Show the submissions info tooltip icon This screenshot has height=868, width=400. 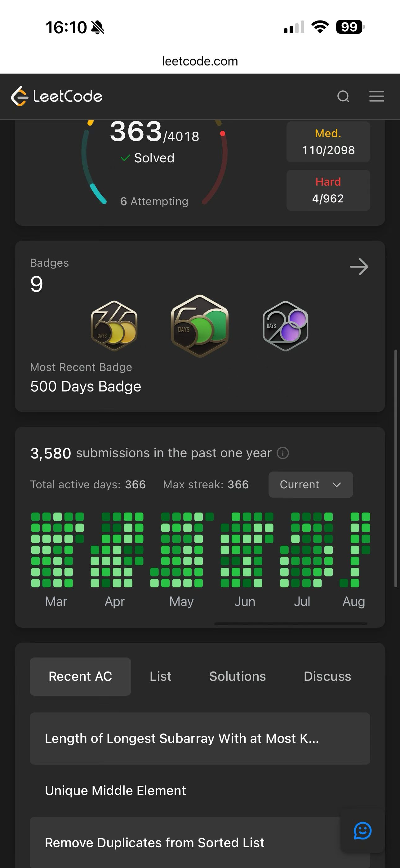coord(283,453)
